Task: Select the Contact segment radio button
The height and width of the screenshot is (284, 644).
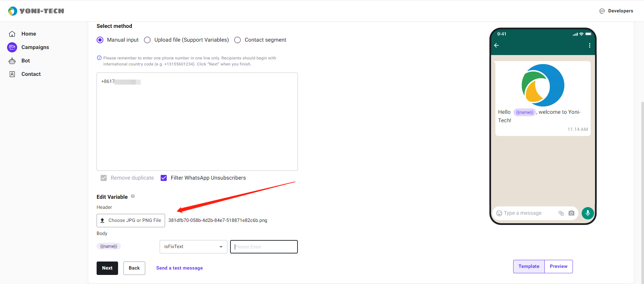Action: click(237, 40)
